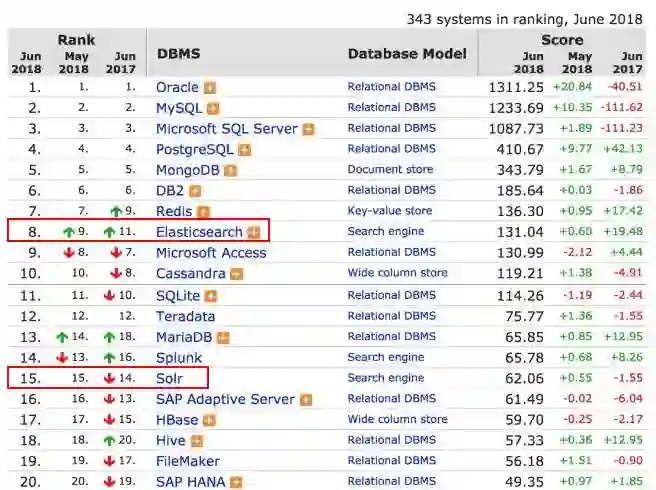
Task: Select the +20.84 change value
Action: [572, 87]
